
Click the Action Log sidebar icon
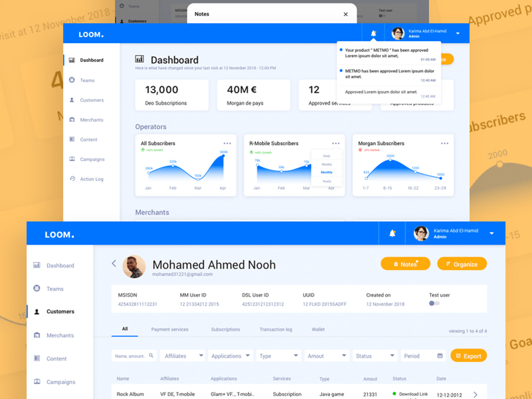pos(72,179)
